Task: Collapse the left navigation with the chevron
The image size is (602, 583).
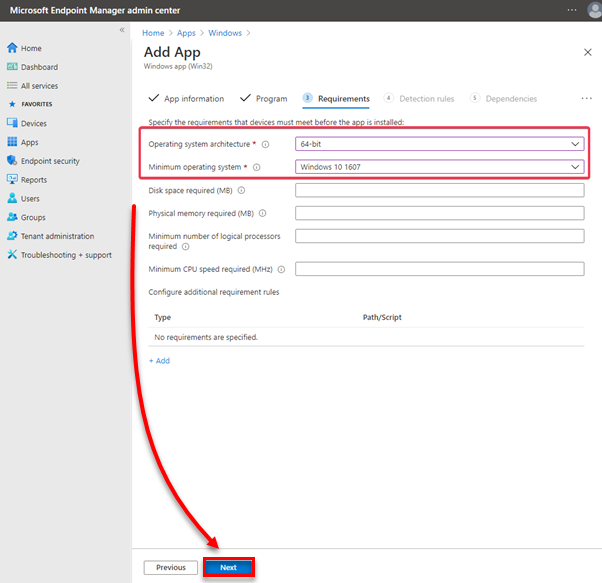Action: (x=122, y=30)
